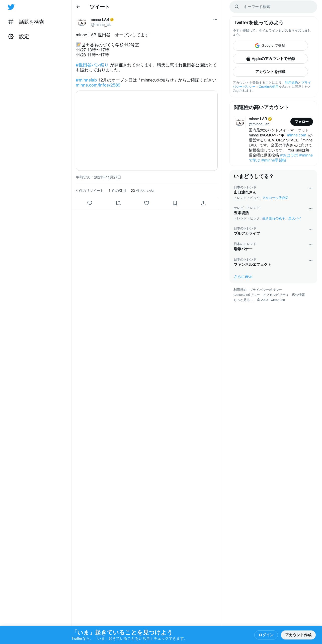The image size is (322, 644).
Task: Open minne LAB name in tweet header
Action: [x=100, y=20]
